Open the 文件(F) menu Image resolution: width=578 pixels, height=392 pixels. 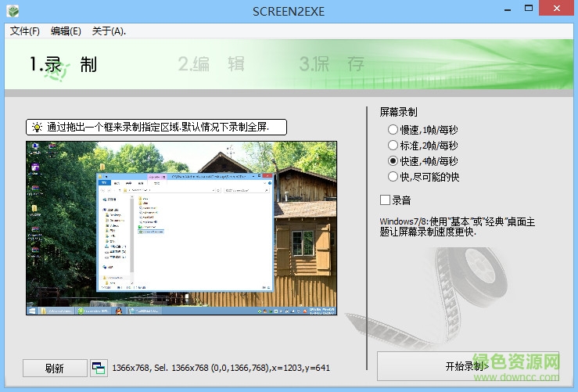click(x=24, y=31)
